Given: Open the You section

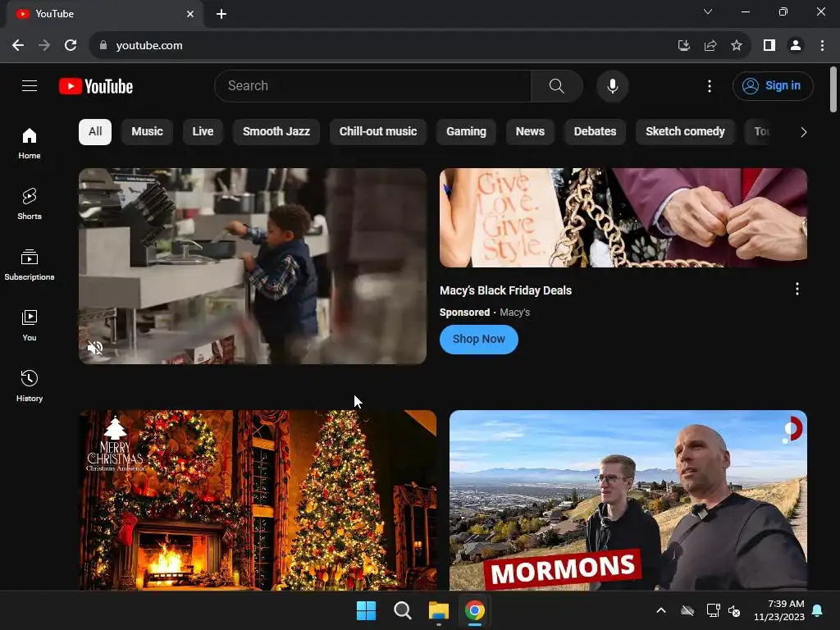Looking at the screenshot, I should click(x=30, y=325).
